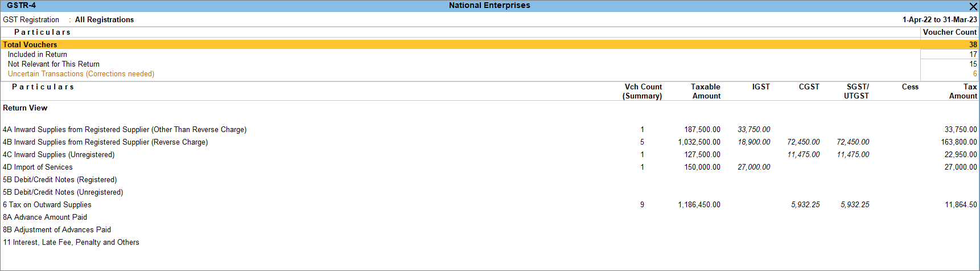Screen dimensions: 980x271
Task: Select 11 Interest, Late Fee, Penalty row
Action: 489,243
